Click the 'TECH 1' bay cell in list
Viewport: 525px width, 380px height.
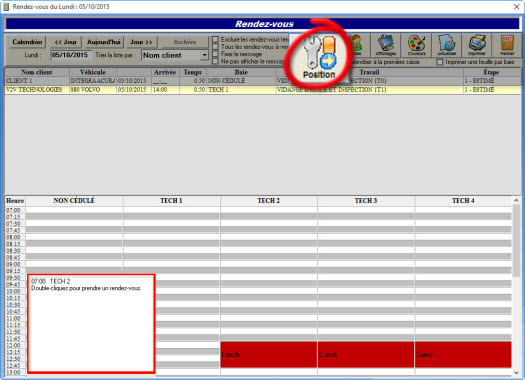tap(241, 90)
